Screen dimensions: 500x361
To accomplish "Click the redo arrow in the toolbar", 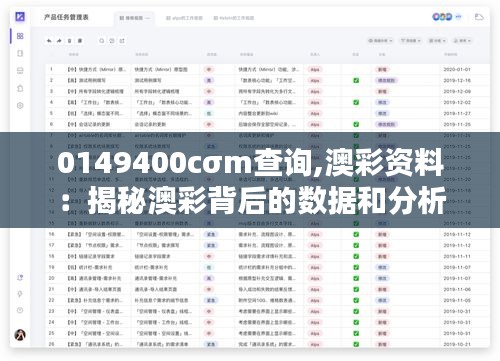I will pyautogui.click(x=59, y=41).
